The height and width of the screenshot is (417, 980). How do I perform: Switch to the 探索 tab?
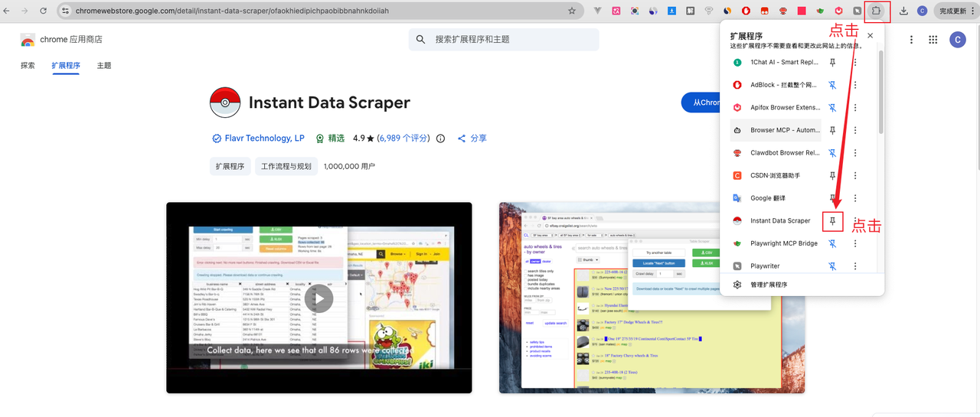tap(28, 66)
